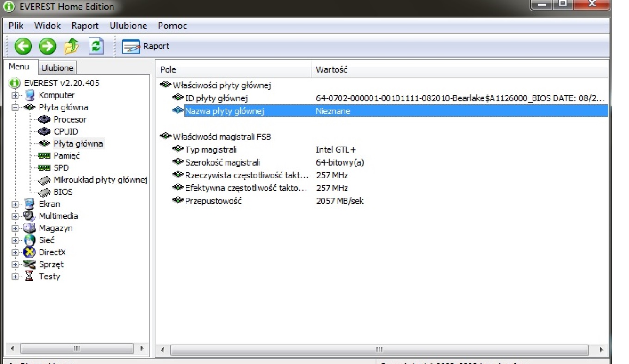
Task: Select the Komputer computer icon
Action: [30, 95]
